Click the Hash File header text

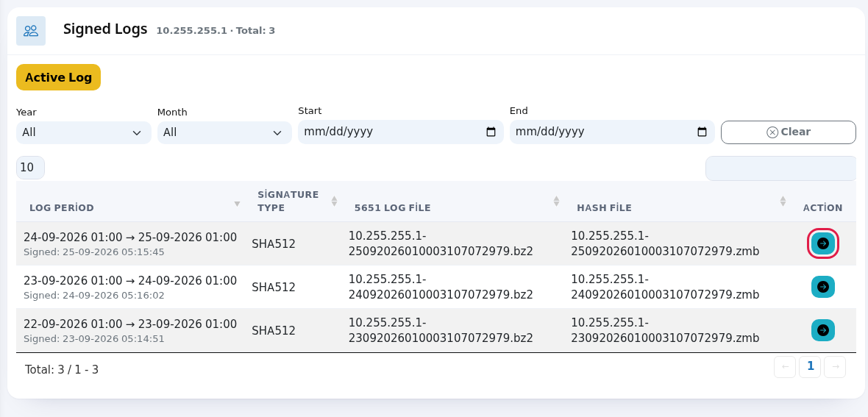[x=604, y=207]
